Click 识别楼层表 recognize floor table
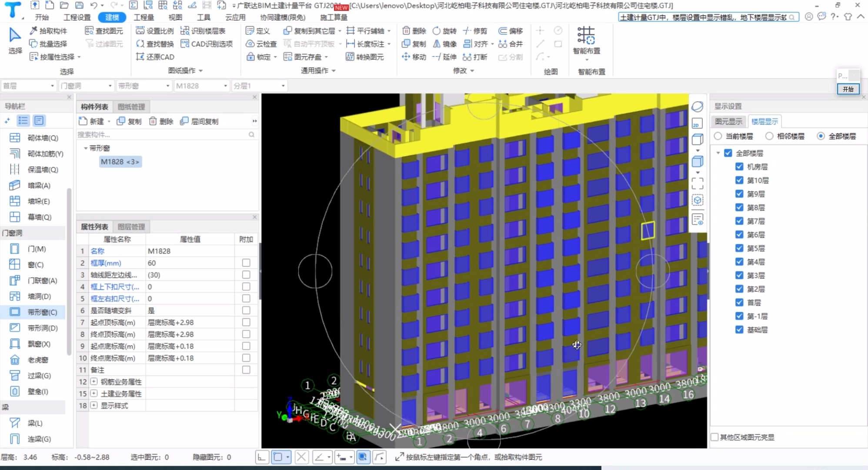The width and height of the screenshot is (868, 470). 203,31
